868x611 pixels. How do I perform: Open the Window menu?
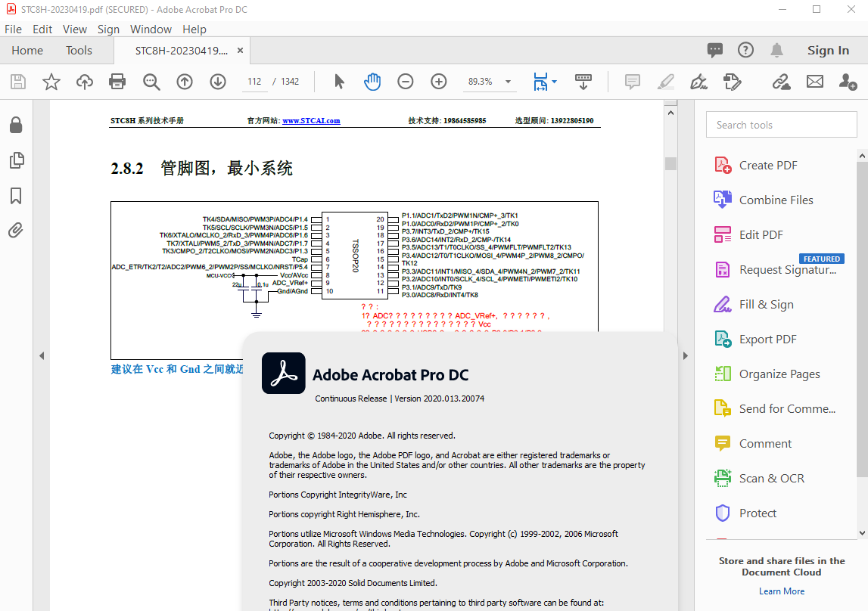tap(151, 29)
